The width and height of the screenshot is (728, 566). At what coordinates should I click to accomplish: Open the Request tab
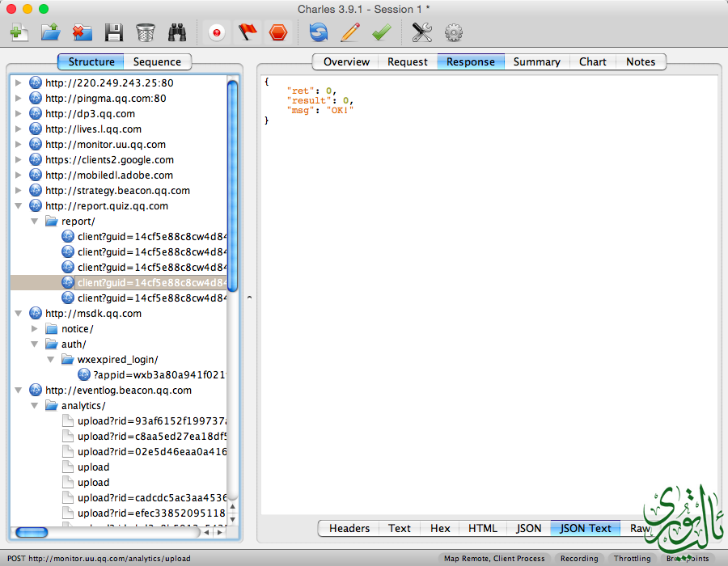pyautogui.click(x=408, y=61)
